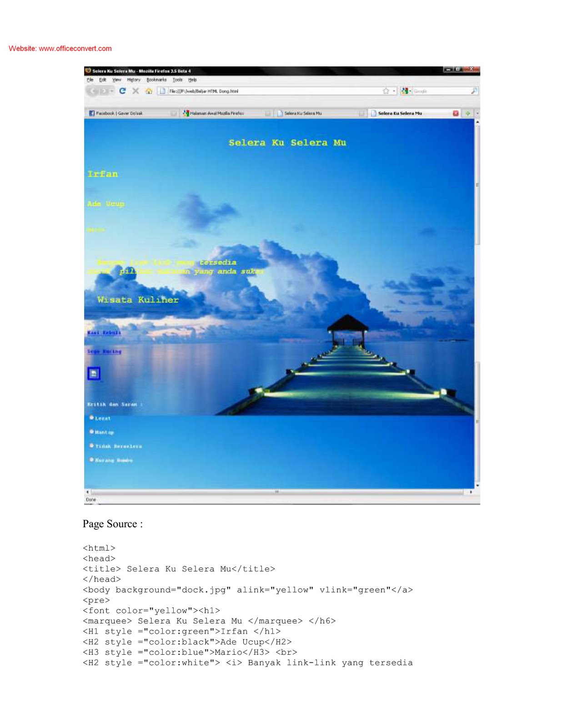Close the Facebook tab with its close box

174,113
